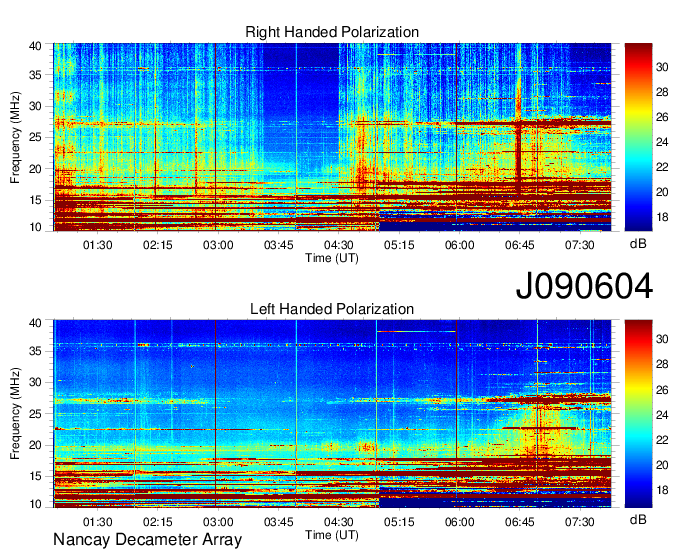Click 01:30 time tick on Right Handed plot
This screenshot has width=680, height=552.
[x=98, y=245]
